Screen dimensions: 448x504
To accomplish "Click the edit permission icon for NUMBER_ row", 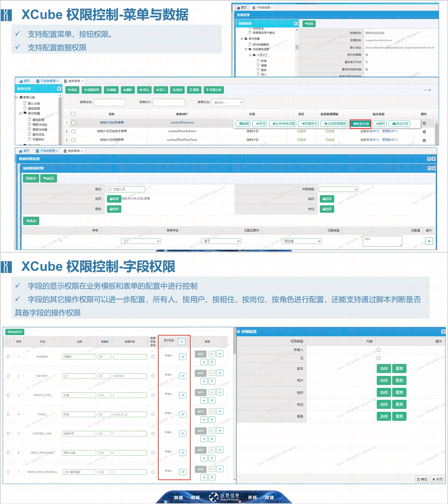I will (x=183, y=357).
